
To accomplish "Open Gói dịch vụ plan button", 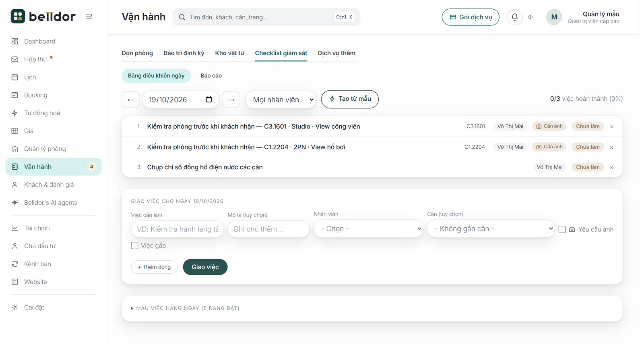I will [471, 17].
